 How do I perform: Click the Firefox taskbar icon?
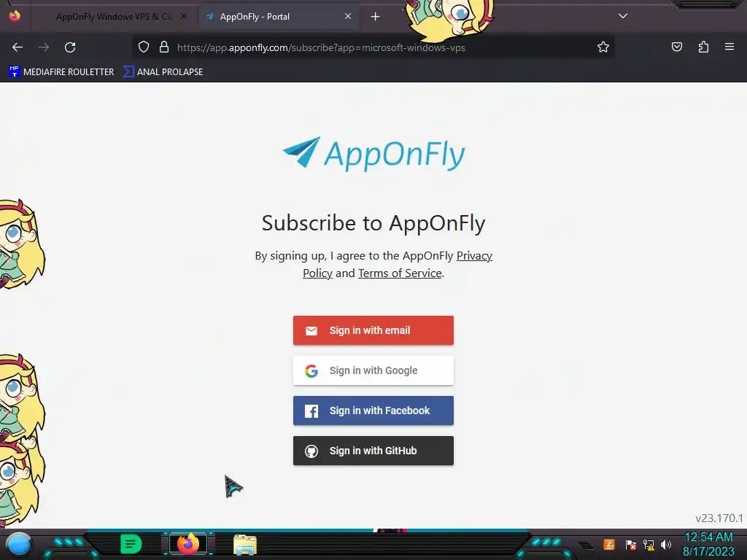[x=187, y=544]
